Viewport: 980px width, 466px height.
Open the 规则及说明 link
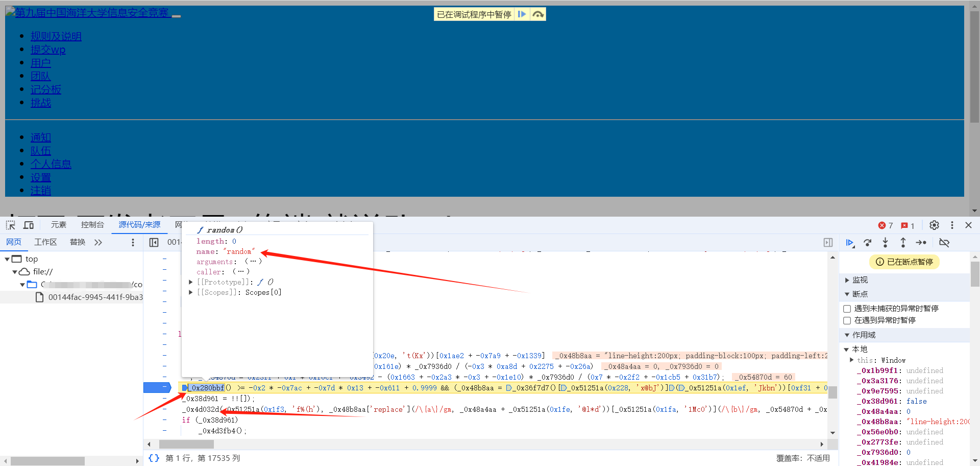click(56, 36)
